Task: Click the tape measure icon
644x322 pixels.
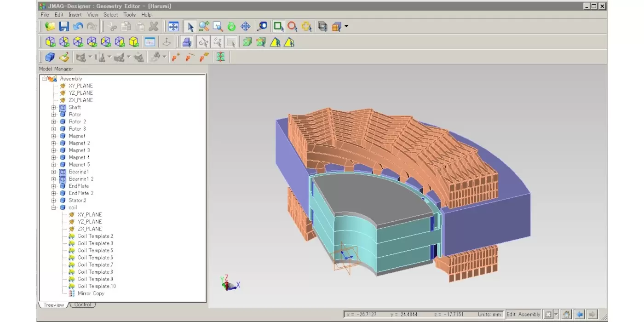Action: 262,27
